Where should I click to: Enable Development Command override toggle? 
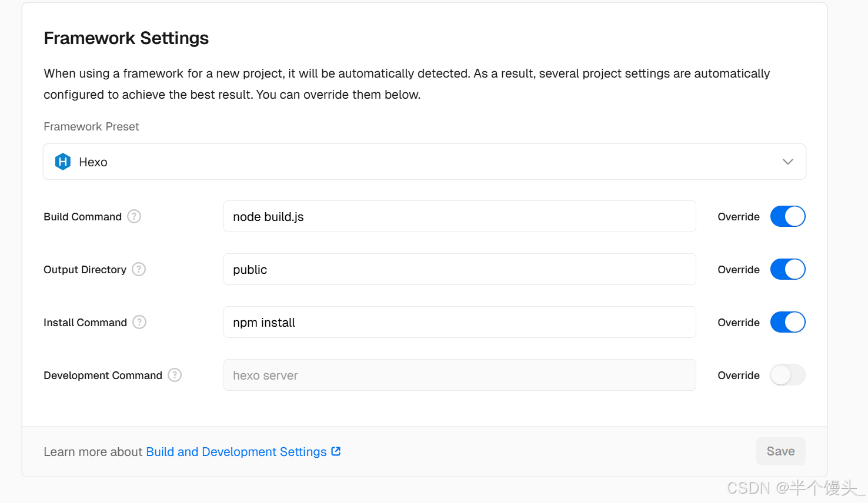tap(787, 375)
